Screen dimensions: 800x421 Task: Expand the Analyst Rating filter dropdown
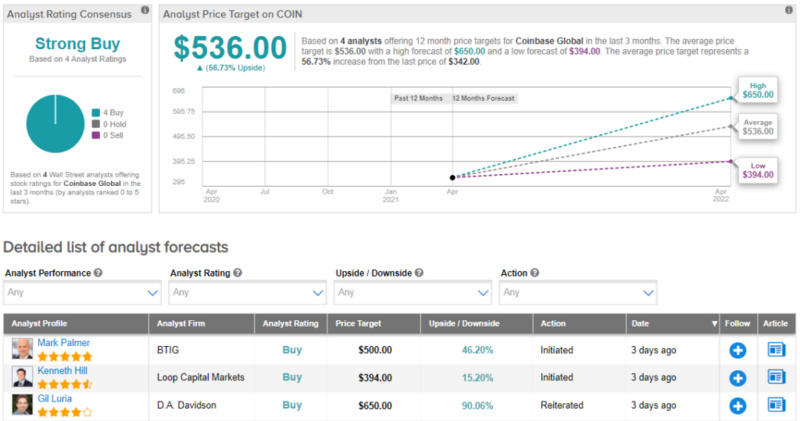coord(247,292)
